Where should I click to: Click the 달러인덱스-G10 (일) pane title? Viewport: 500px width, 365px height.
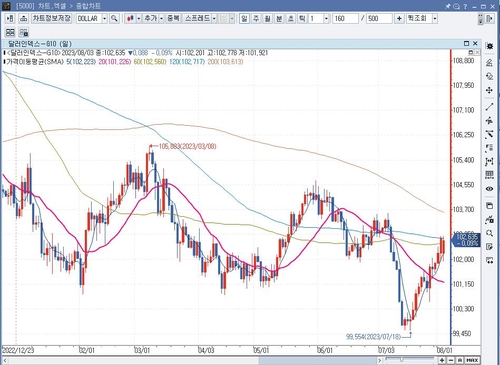pos(39,44)
